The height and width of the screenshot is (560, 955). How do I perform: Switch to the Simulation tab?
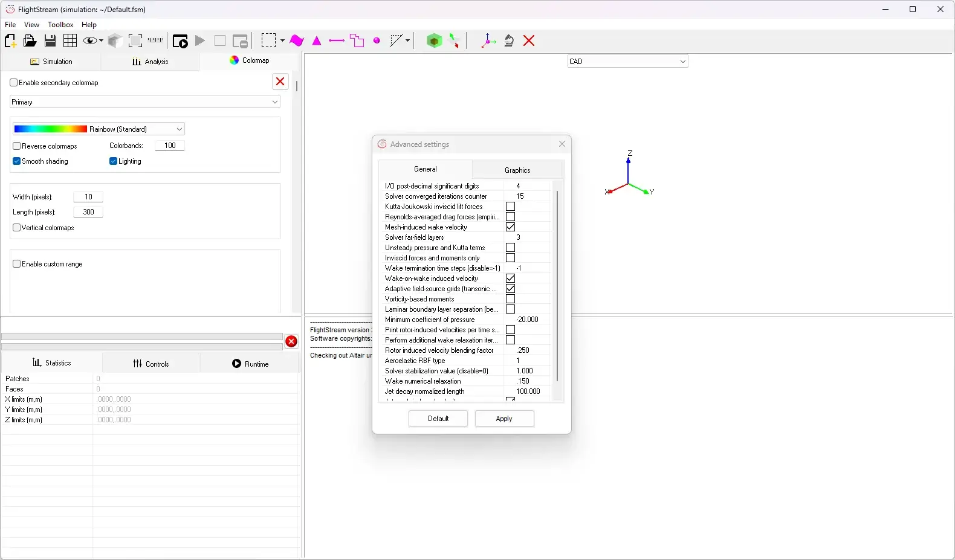pos(51,62)
